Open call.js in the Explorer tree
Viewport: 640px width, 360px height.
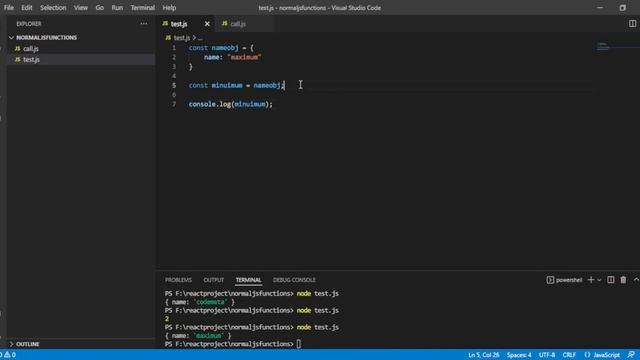tap(31, 49)
